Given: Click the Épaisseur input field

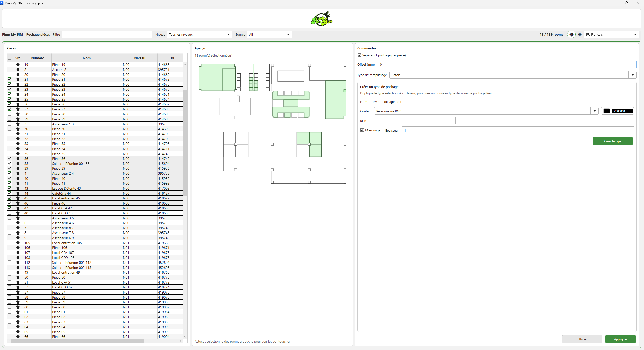Looking at the screenshot, I should [x=517, y=130].
